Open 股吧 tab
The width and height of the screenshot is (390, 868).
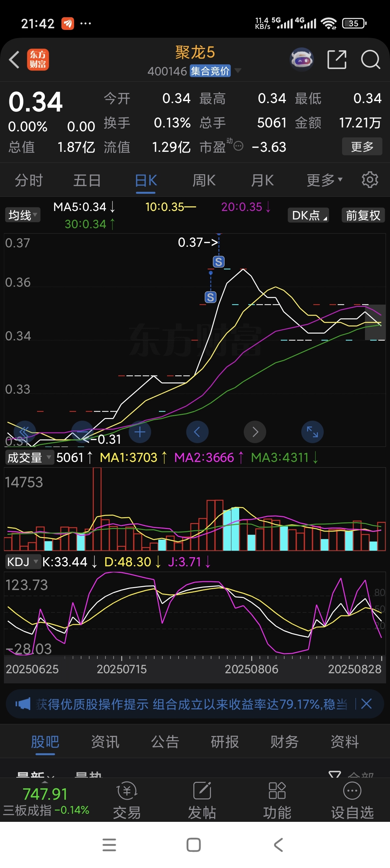coord(45,742)
